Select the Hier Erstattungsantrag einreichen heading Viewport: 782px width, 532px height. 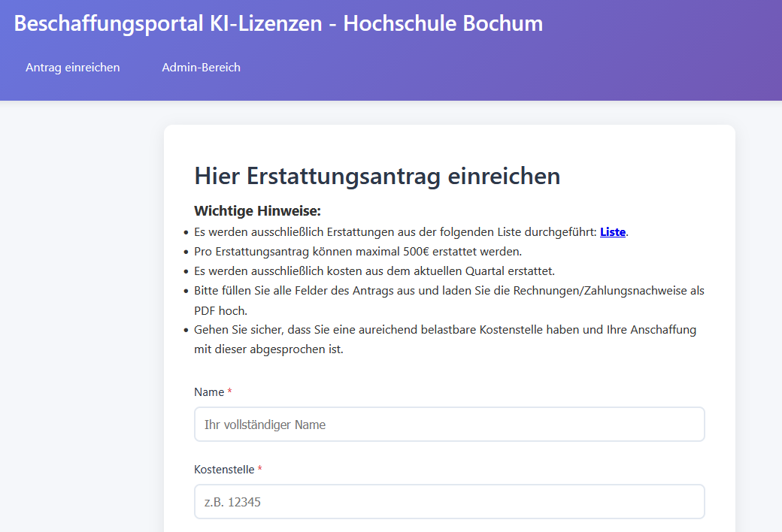click(377, 176)
